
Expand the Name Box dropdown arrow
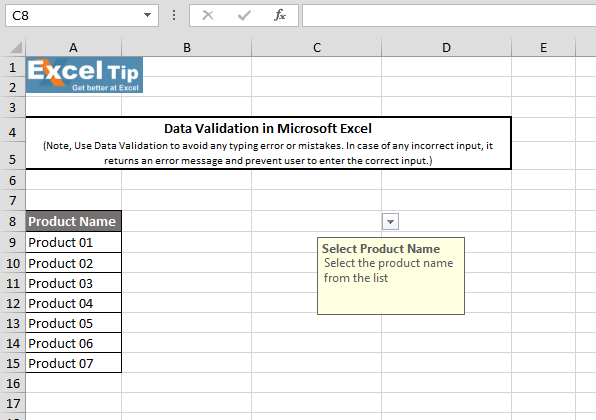pos(147,16)
